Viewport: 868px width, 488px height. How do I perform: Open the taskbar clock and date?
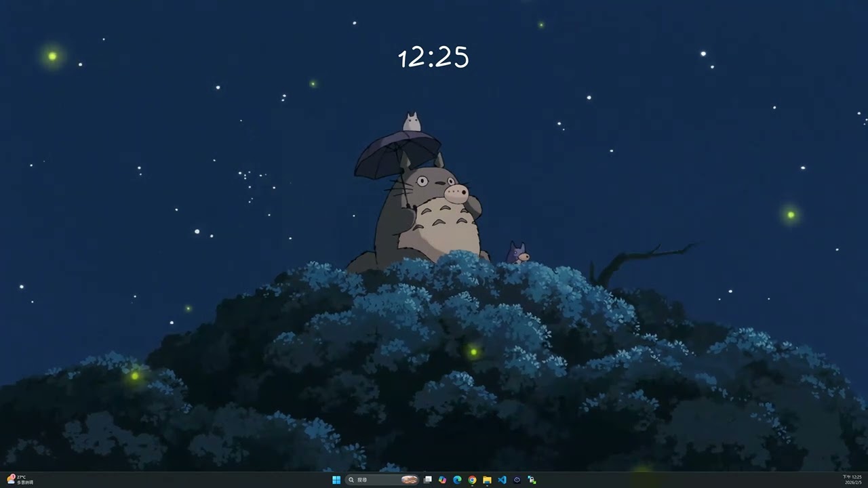[852, 480]
